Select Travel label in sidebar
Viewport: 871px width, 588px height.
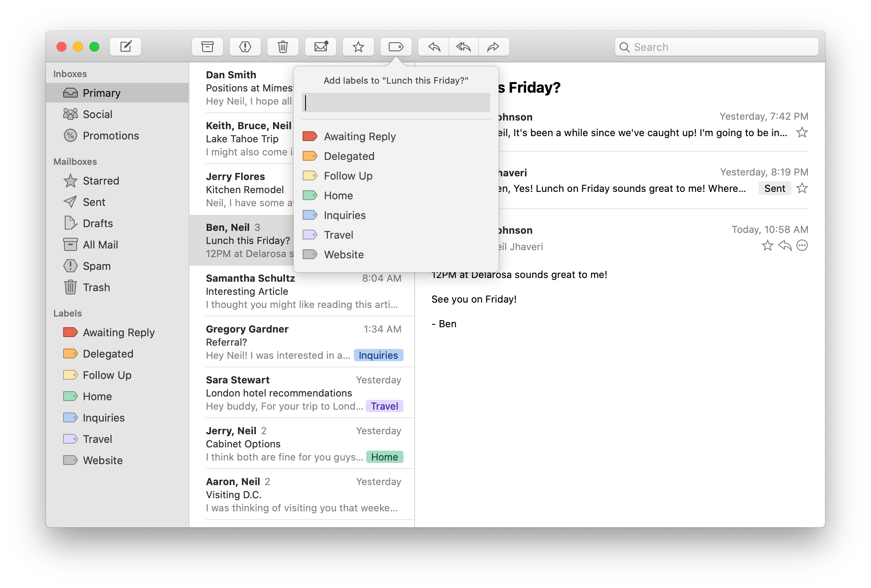click(117, 439)
